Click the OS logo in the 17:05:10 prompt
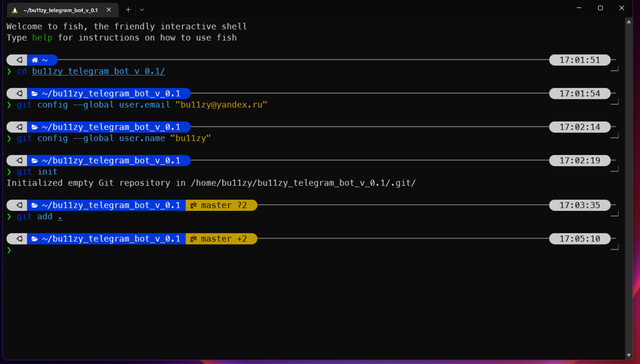 19,239
